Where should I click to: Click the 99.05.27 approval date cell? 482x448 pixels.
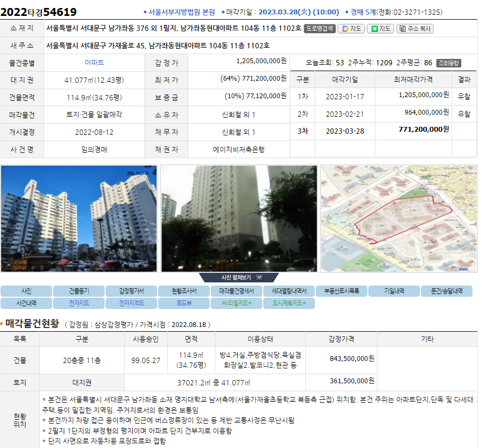[x=145, y=360]
